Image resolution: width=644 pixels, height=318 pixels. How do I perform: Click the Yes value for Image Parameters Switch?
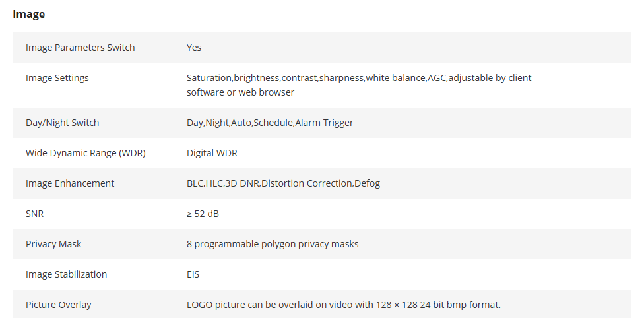coord(194,48)
